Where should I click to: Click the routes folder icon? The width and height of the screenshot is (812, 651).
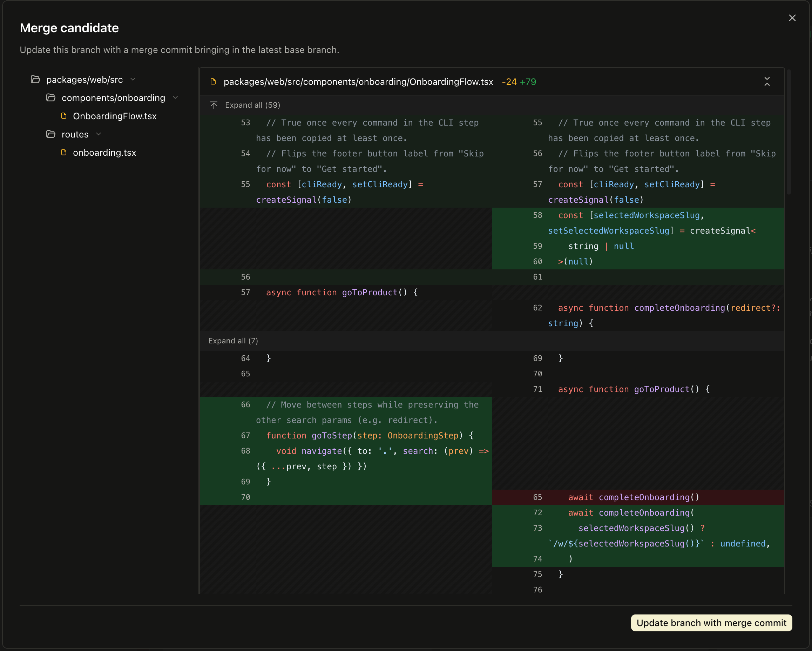pyautogui.click(x=51, y=134)
